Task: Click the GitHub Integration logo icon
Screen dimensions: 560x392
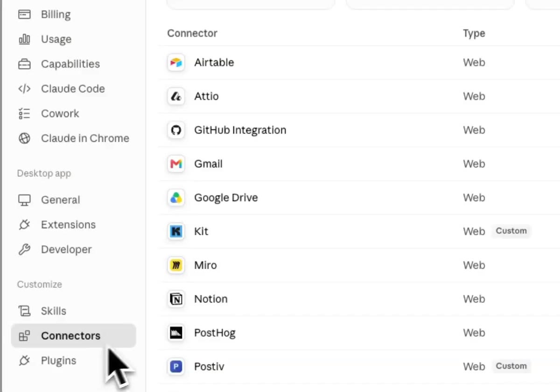Action: coord(176,130)
